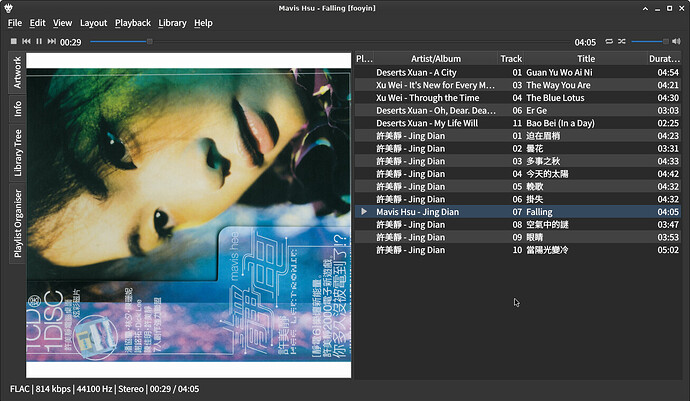This screenshot has height=401, width=690.
Task: Click the volume slider
Action: pos(650,41)
